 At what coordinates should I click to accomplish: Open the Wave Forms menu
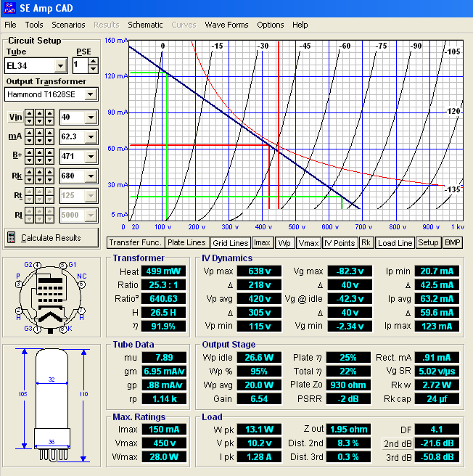pos(226,25)
